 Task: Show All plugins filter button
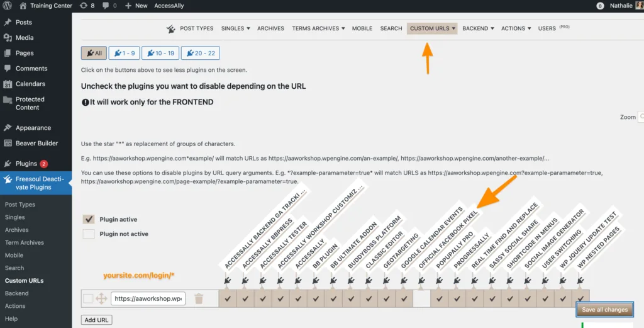click(94, 53)
